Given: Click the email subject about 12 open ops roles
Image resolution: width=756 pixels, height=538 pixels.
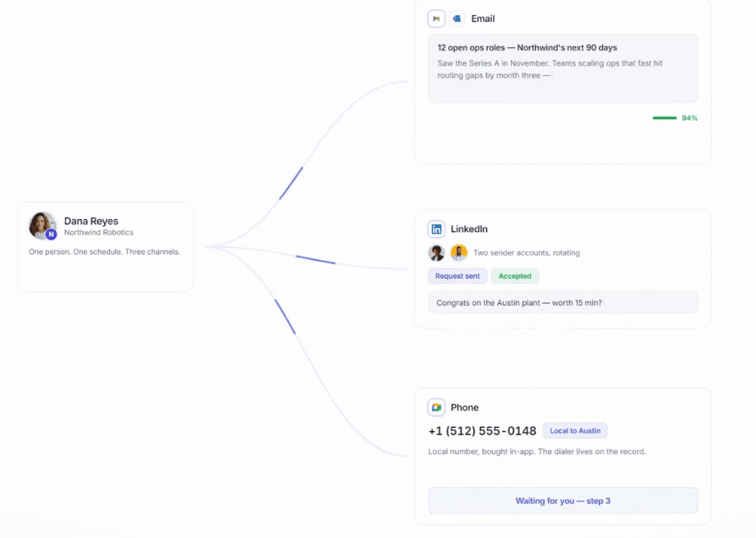Looking at the screenshot, I should 527,47.
